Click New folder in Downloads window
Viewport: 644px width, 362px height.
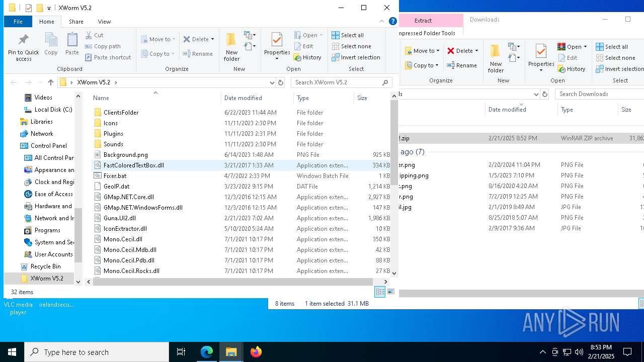(496, 58)
